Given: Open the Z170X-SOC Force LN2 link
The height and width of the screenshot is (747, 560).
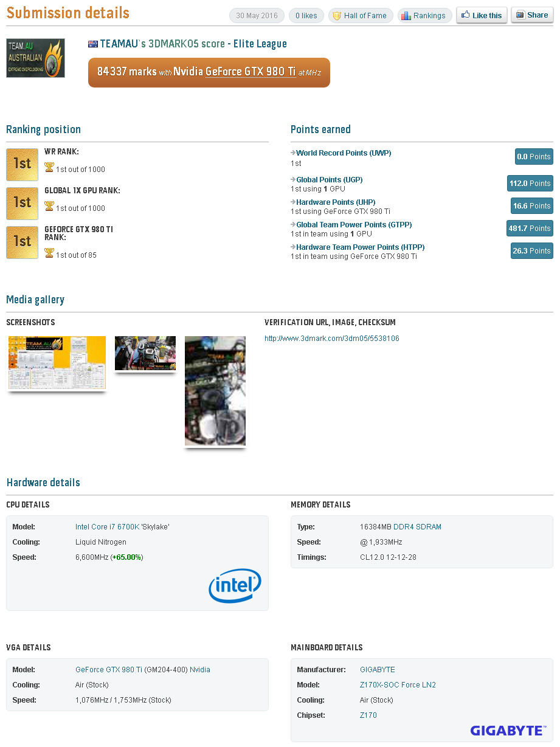Looking at the screenshot, I should coord(398,685).
